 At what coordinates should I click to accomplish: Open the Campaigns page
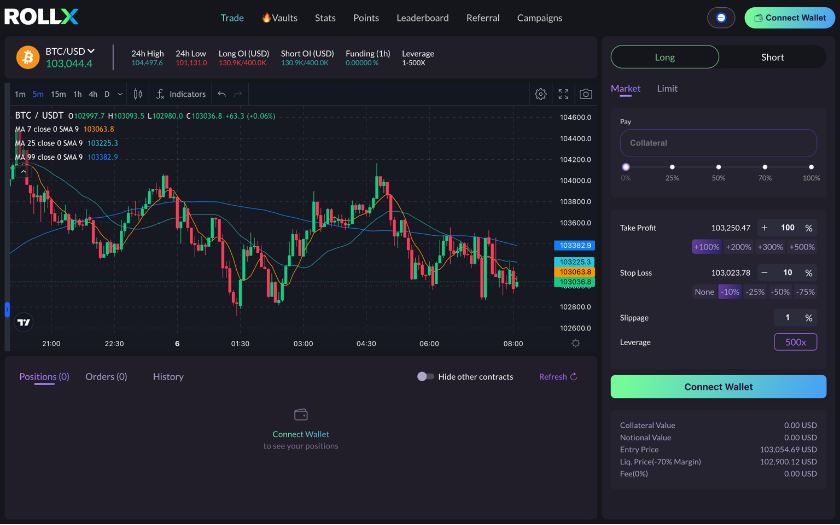click(x=539, y=18)
